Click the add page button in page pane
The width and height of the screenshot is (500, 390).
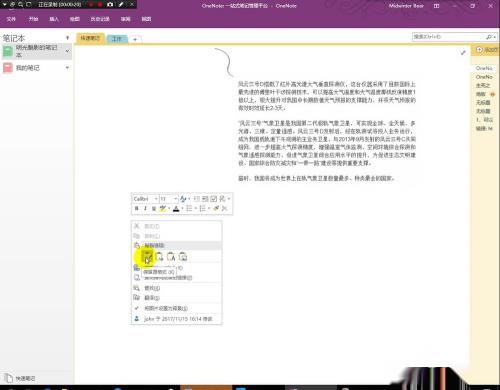click(486, 50)
